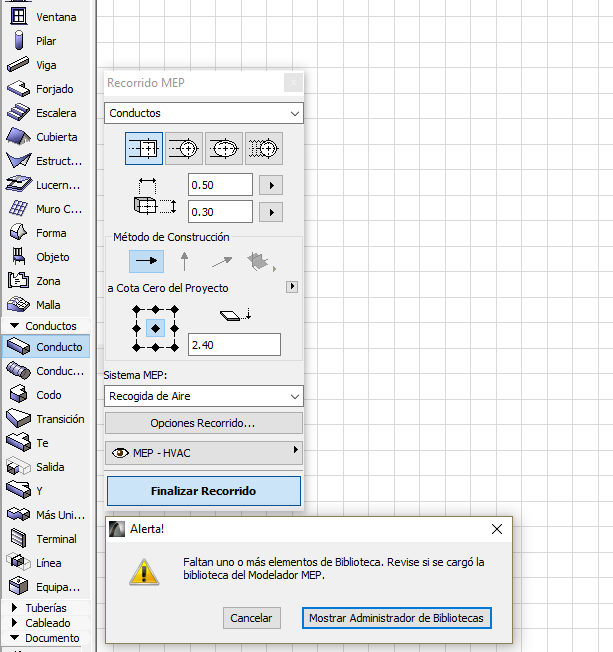Collapse the Conductos toolbox group
The height and width of the screenshot is (652, 613).
15,326
